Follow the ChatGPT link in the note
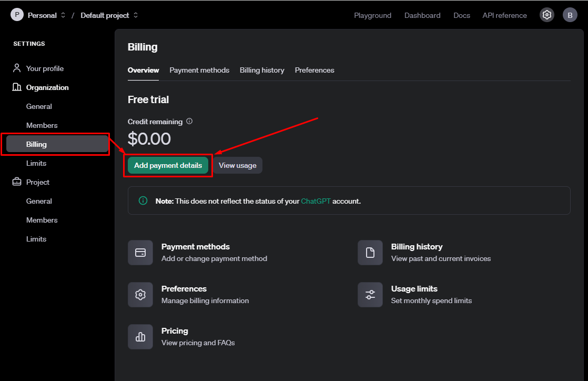 [x=316, y=201]
